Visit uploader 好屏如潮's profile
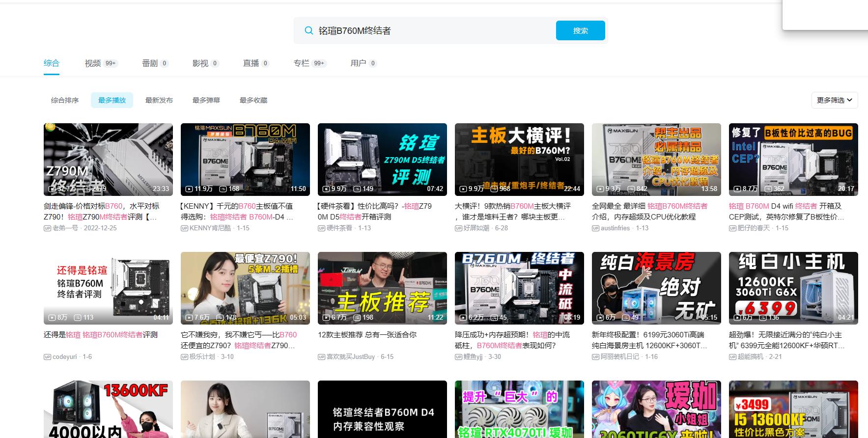868x438 pixels. (x=476, y=228)
